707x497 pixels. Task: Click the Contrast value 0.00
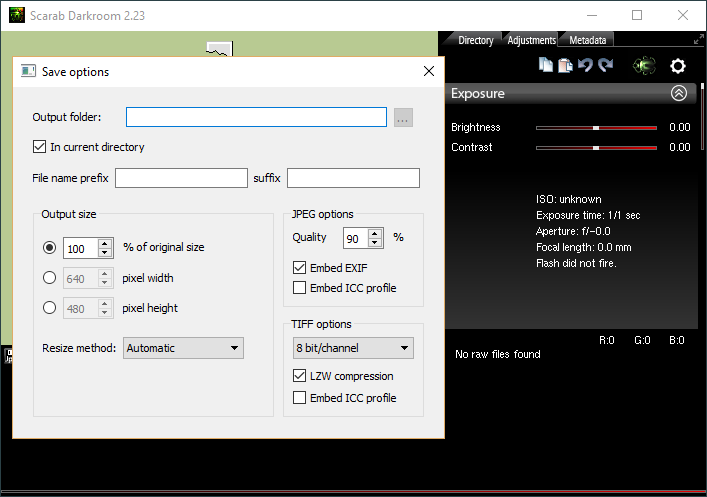pyautogui.click(x=679, y=147)
